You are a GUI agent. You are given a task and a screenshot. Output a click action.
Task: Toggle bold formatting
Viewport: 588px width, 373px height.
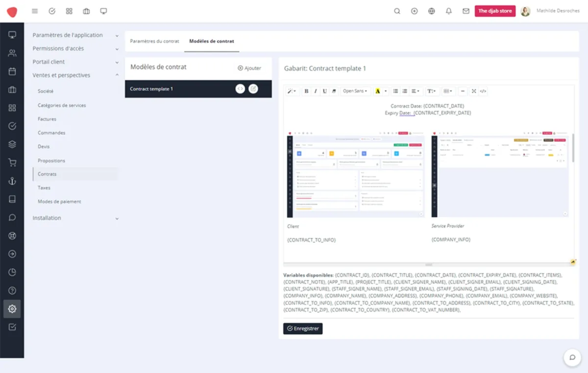tap(306, 91)
